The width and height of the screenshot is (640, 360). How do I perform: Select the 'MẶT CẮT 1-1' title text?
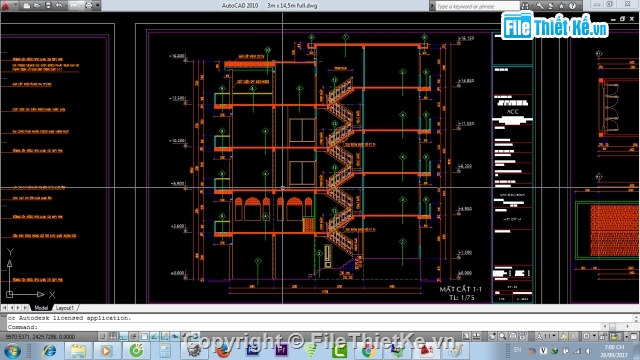pos(460,289)
